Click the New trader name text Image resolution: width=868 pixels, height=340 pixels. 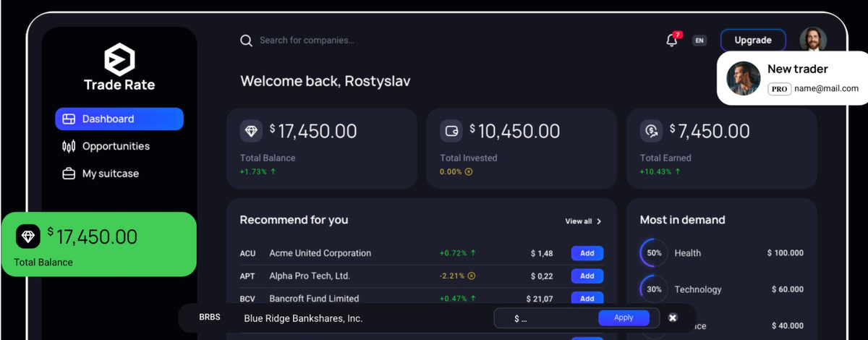tap(798, 69)
